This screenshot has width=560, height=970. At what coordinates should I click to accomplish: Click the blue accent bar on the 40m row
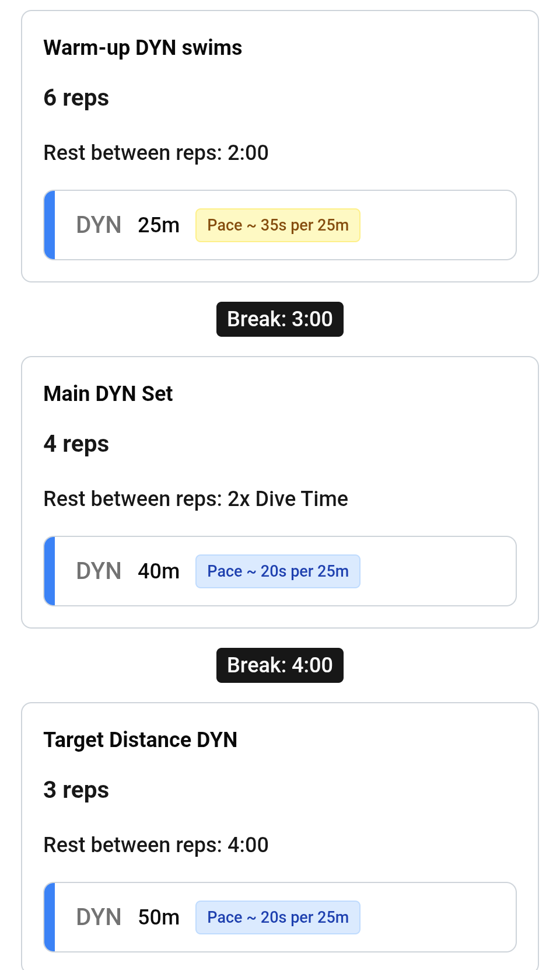click(x=50, y=571)
